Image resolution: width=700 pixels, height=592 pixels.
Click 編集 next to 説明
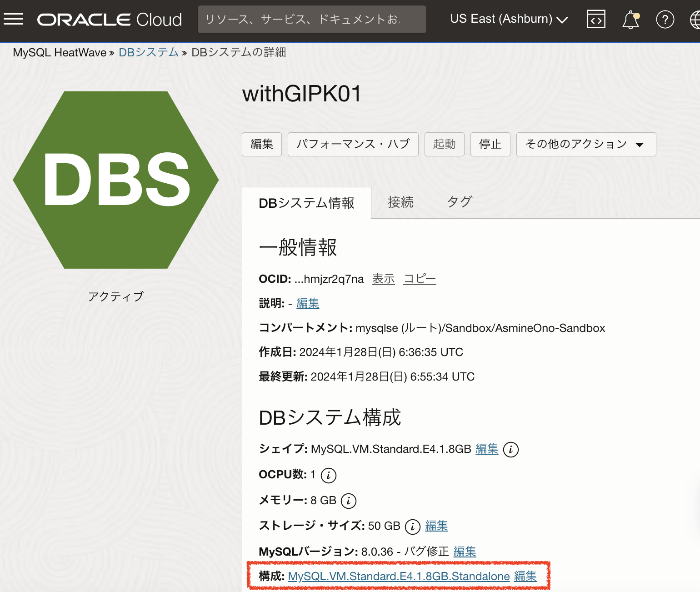pos(308,303)
